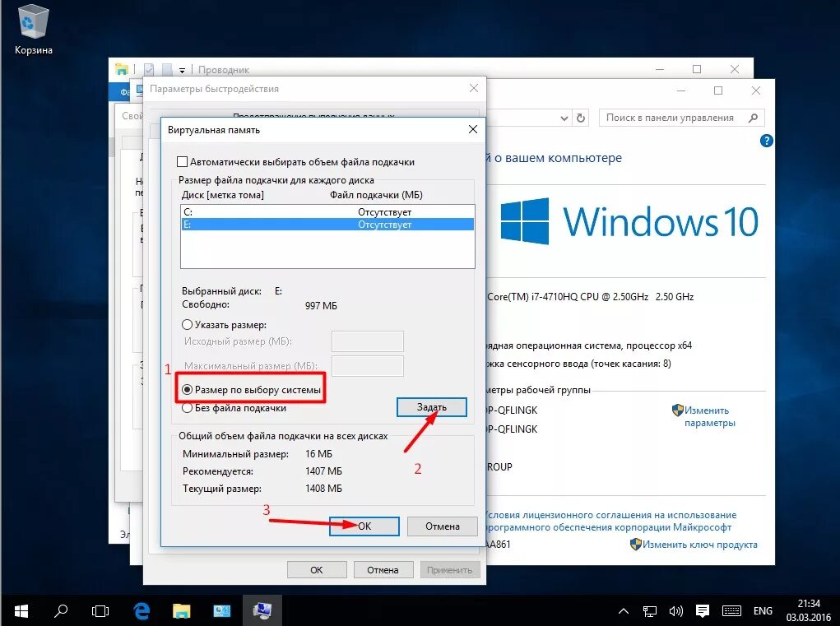Open File Explorer from taskbar
Screen dimensions: 840x626
tap(181, 610)
